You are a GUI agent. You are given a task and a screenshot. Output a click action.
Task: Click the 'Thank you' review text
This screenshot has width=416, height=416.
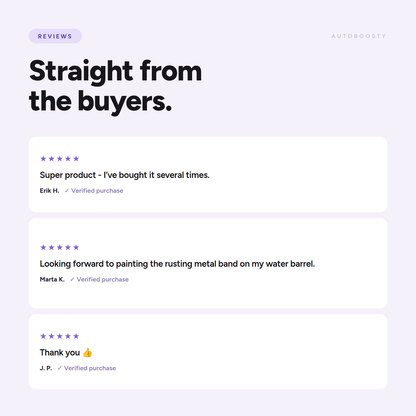pos(60,353)
